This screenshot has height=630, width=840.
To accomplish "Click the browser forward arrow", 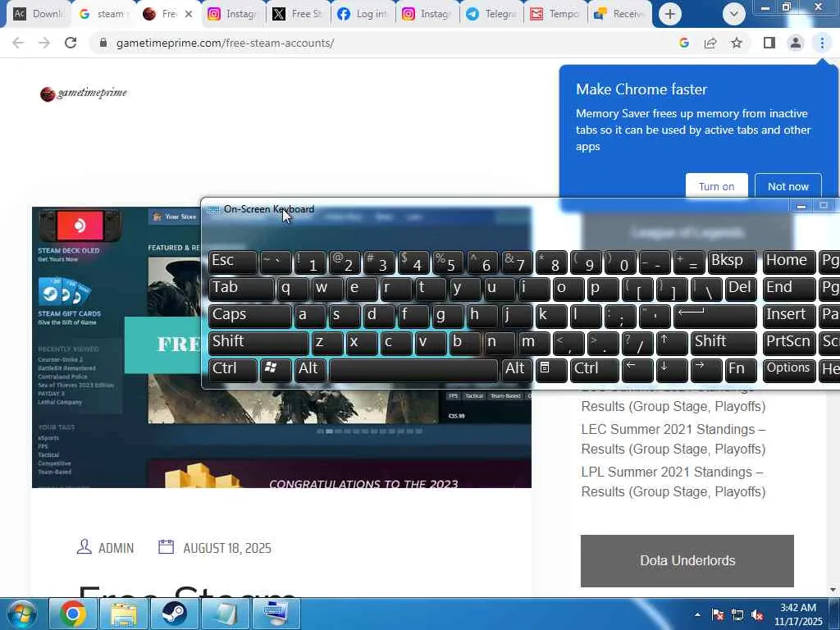I will (x=44, y=43).
